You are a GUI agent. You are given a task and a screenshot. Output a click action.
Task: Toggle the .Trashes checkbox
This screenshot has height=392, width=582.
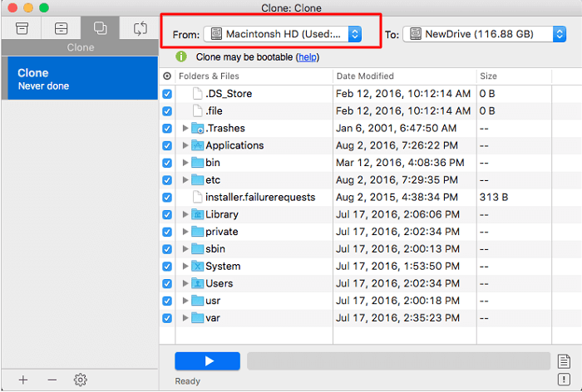[167, 129]
